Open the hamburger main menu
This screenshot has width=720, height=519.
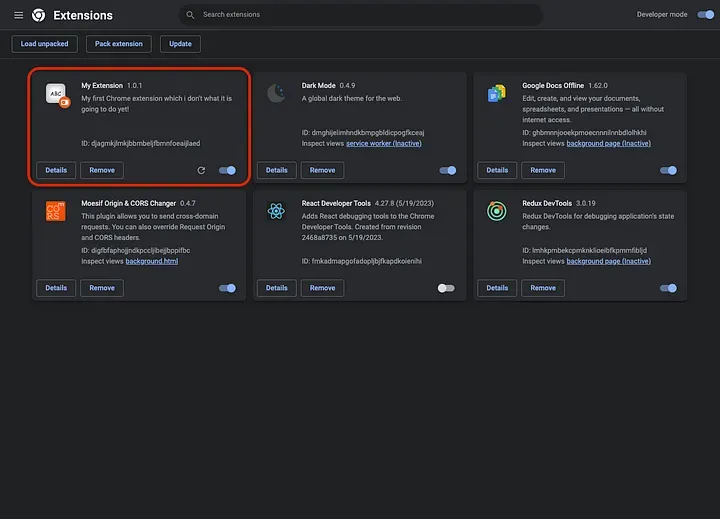click(x=18, y=15)
